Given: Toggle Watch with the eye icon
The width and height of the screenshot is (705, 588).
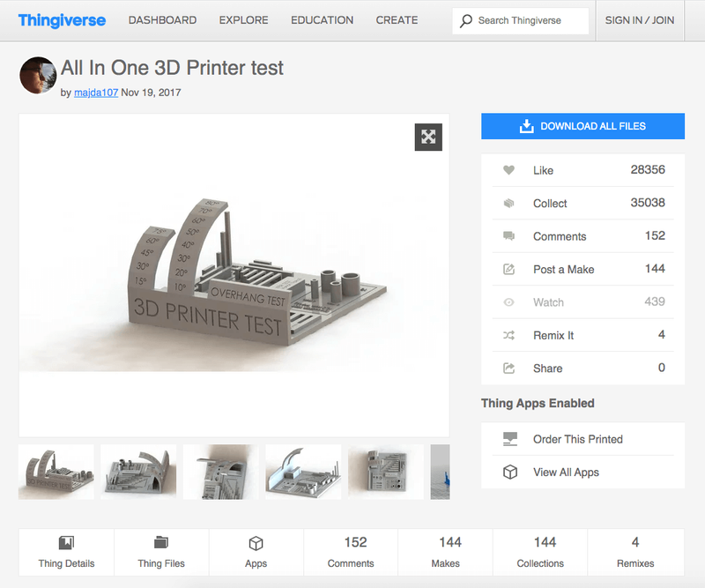Looking at the screenshot, I should point(508,302).
